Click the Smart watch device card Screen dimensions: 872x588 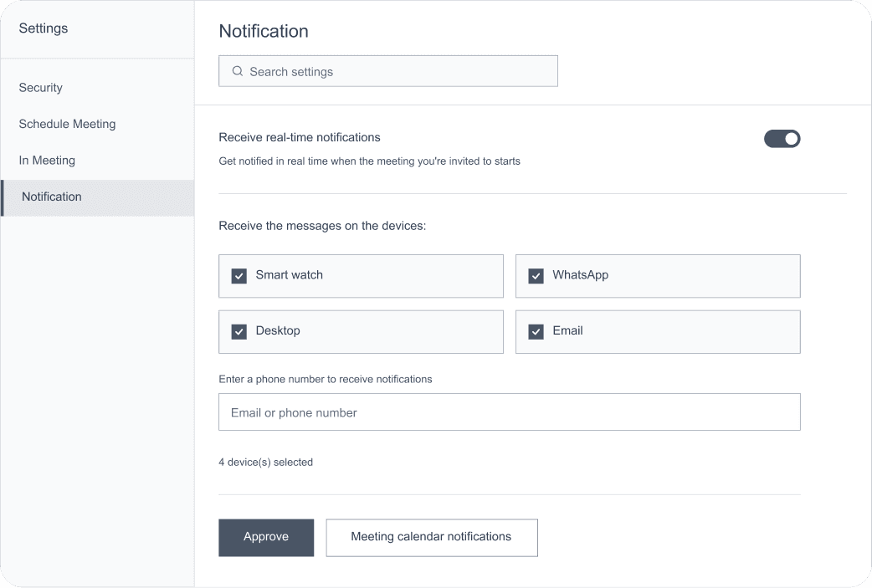[361, 276]
